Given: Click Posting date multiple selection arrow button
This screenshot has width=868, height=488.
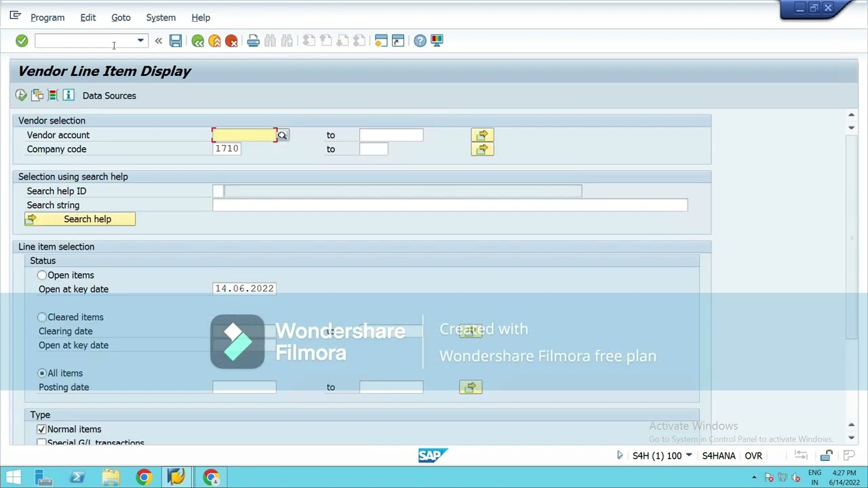Looking at the screenshot, I should pyautogui.click(x=471, y=387).
